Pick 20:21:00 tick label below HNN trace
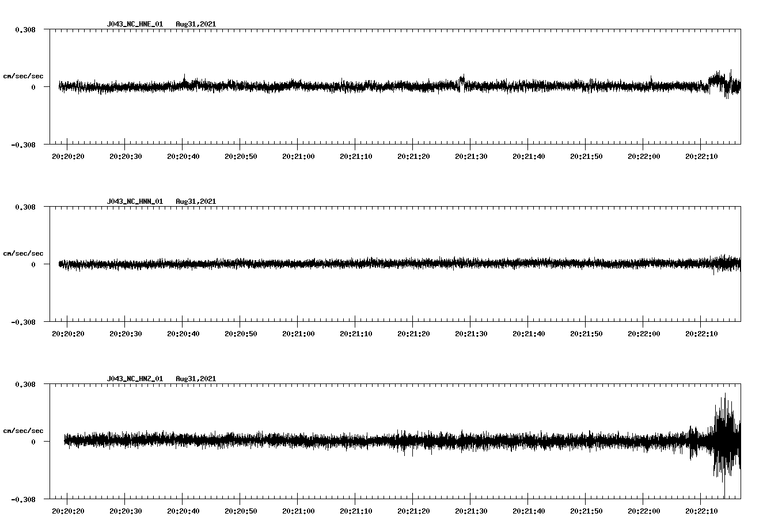This screenshot has width=782, height=532. coord(298,333)
